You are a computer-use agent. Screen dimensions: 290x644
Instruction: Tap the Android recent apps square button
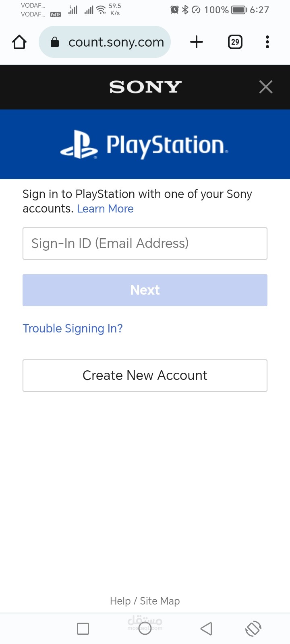[x=83, y=628]
